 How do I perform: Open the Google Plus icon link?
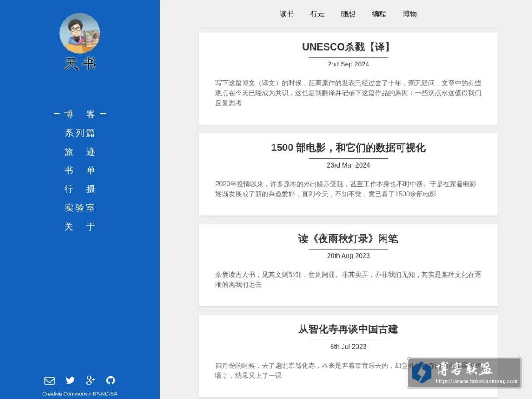point(90,380)
